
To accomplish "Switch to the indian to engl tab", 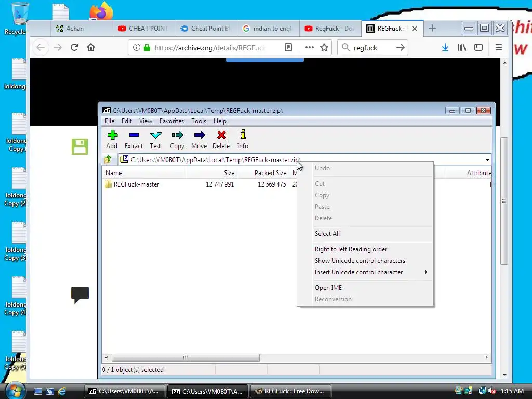I will pos(268,29).
